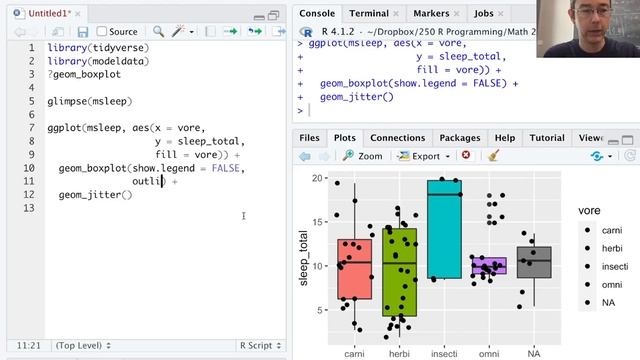The height and width of the screenshot is (360, 640).
Task: Click on line 1 library(tidyverse)
Action: click(98, 48)
